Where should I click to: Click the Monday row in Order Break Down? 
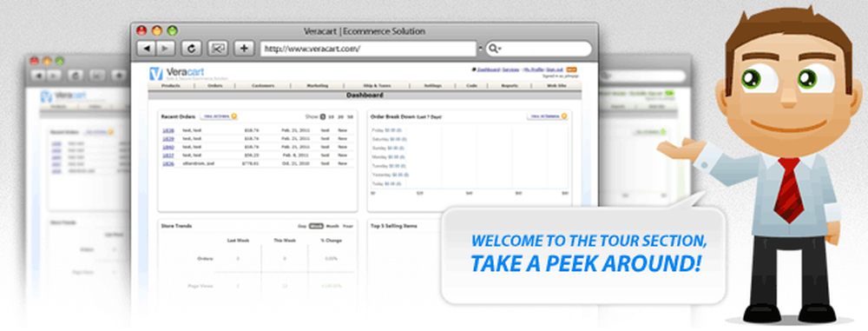(x=388, y=157)
